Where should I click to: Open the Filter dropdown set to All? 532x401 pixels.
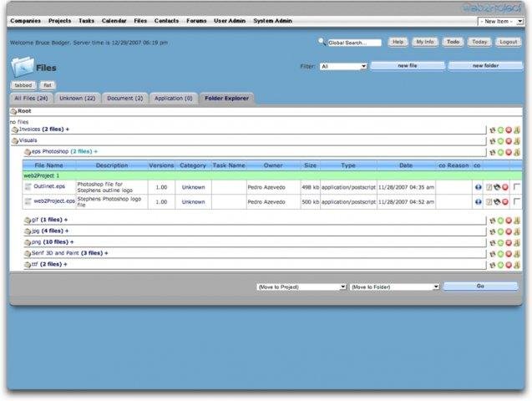[x=343, y=66]
